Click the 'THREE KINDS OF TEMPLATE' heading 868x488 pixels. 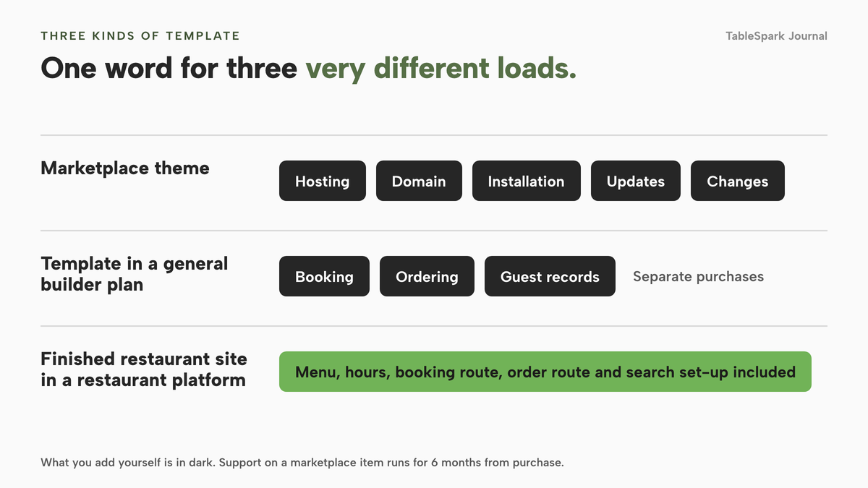140,35
